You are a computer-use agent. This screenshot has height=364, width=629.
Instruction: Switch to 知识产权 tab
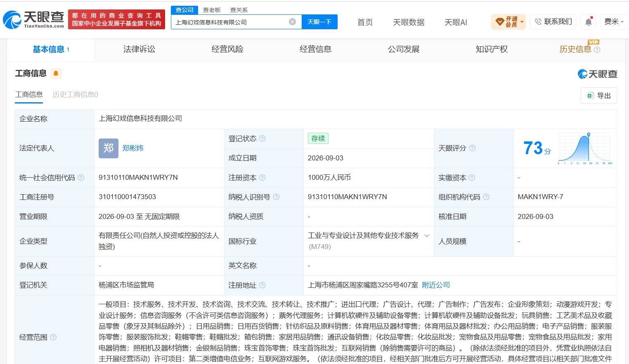pyautogui.click(x=492, y=49)
